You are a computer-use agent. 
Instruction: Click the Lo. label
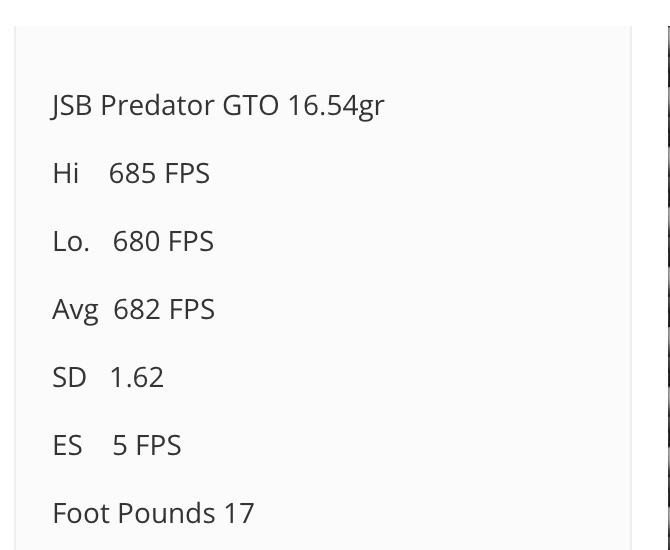[x=71, y=241]
